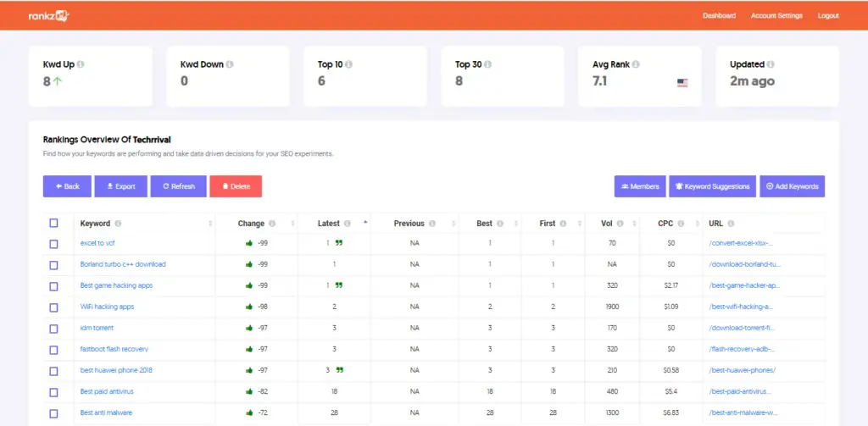Select checkbox for Best paid antivirus row
The width and height of the screenshot is (868, 426).
pos(53,392)
